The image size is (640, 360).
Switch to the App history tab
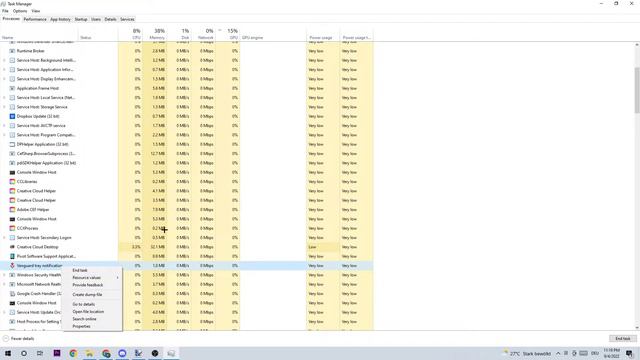60,19
